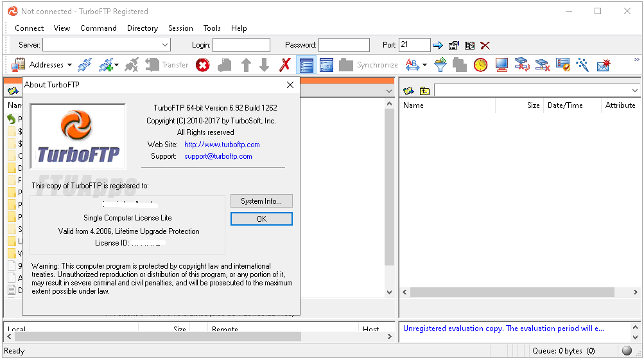Click the open book icon in quick connect bar

tap(469, 45)
